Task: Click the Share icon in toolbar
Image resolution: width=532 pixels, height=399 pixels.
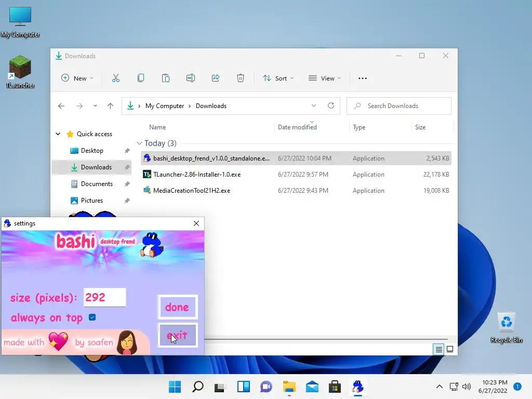Action: [x=216, y=78]
